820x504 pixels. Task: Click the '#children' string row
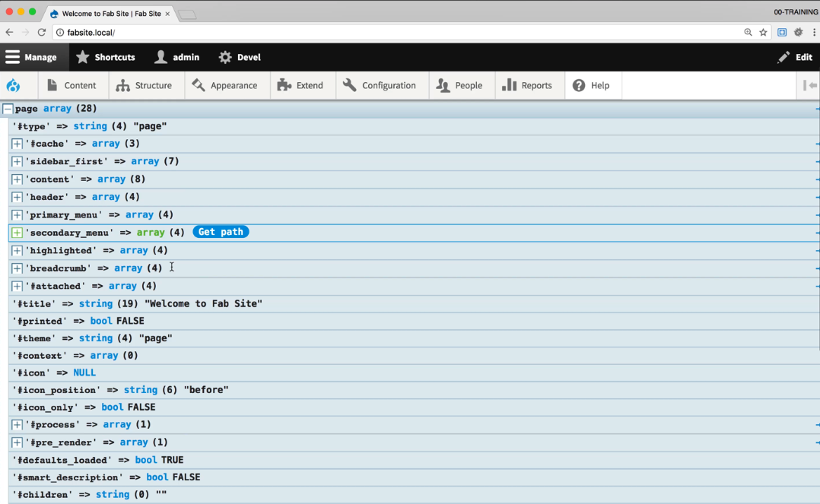[414, 495]
